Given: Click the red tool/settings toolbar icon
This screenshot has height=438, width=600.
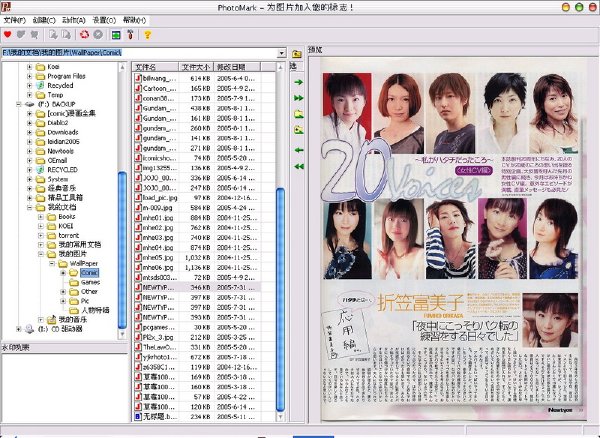Looking at the screenshot, I should [130, 34].
